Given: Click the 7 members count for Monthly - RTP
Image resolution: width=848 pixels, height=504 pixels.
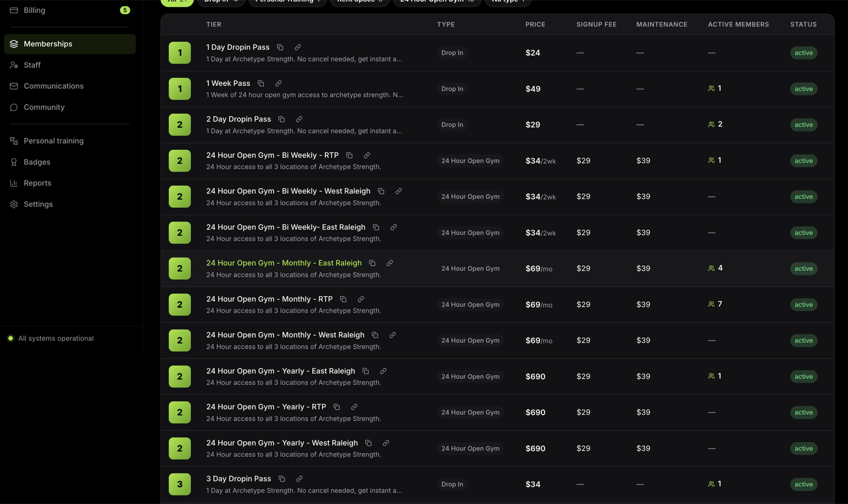Looking at the screenshot, I should pos(715,304).
